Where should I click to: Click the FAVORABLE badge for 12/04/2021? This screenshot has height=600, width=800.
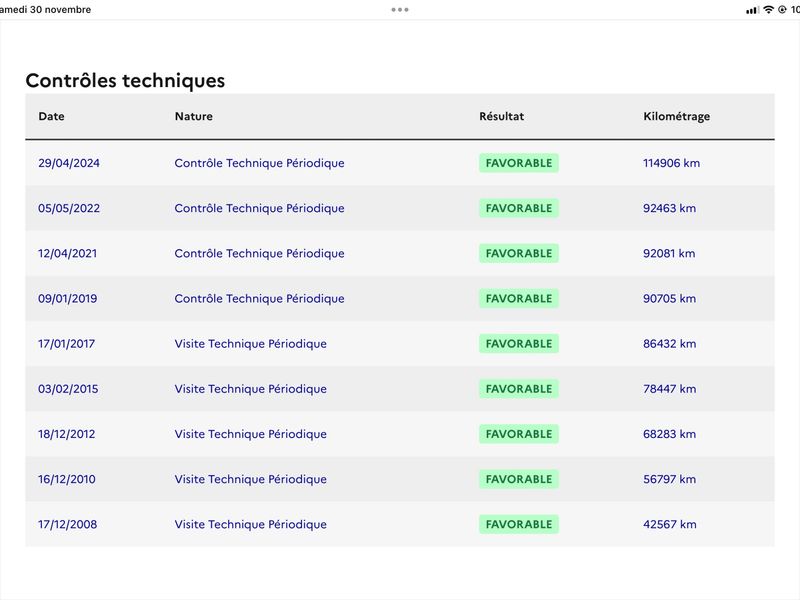click(518, 254)
